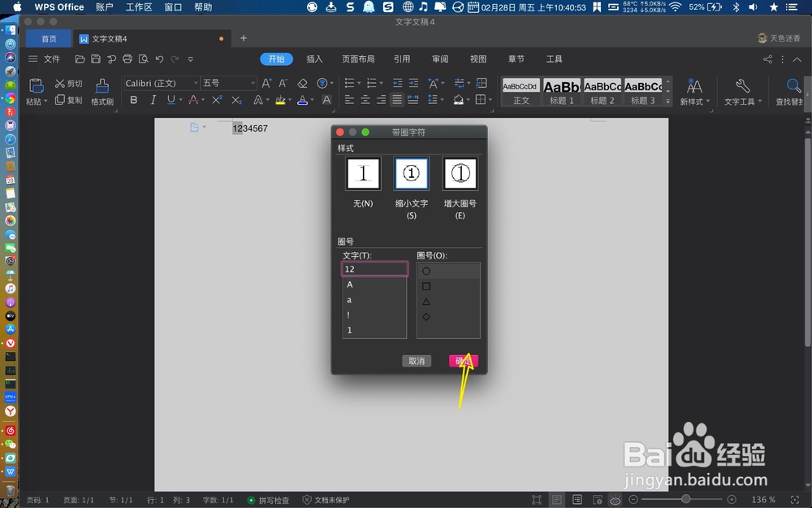
Task: Click the Cut (剪切) scissors icon
Action: tap(60, 84)
